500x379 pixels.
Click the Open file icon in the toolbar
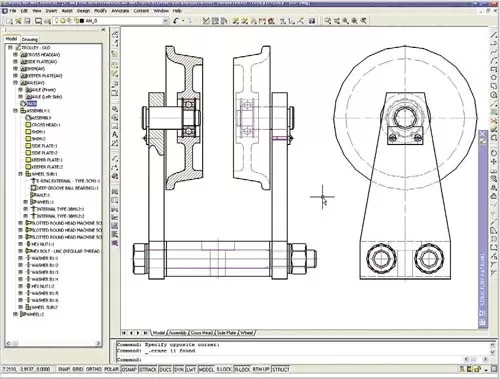[x=18, y=21]
